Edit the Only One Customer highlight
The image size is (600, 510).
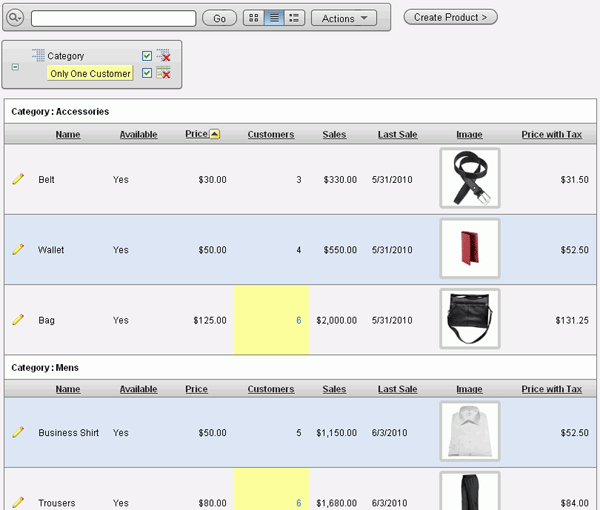click(90, 73)
